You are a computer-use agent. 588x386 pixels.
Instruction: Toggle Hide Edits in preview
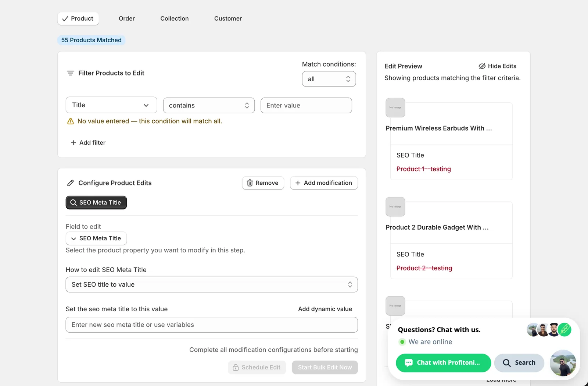coord(497,66)
